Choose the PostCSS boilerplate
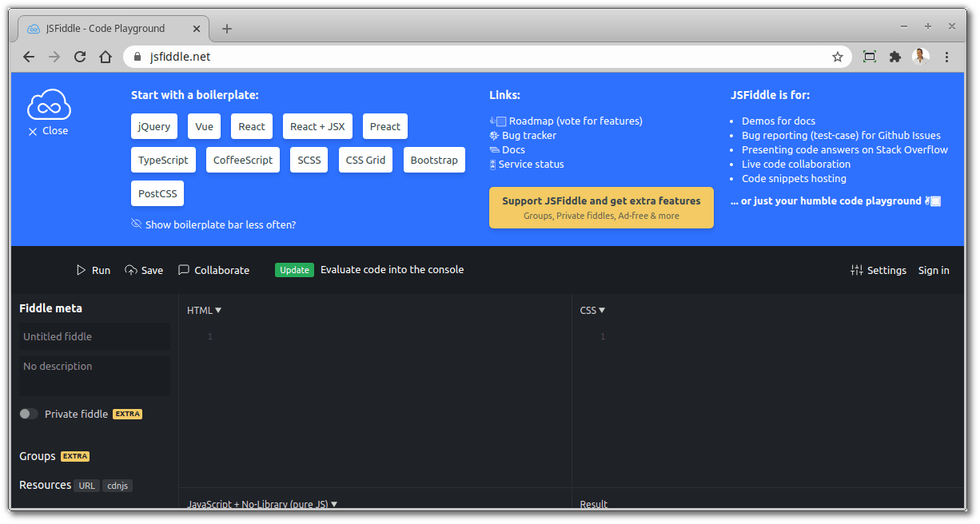The width and height of the screenshot is (980, 524). pos(157,193)
